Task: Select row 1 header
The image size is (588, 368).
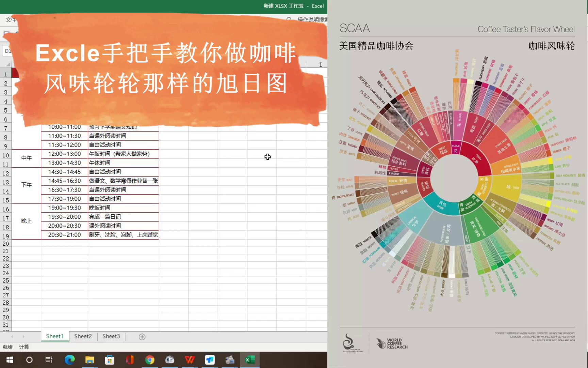Action: click(6, 74)
